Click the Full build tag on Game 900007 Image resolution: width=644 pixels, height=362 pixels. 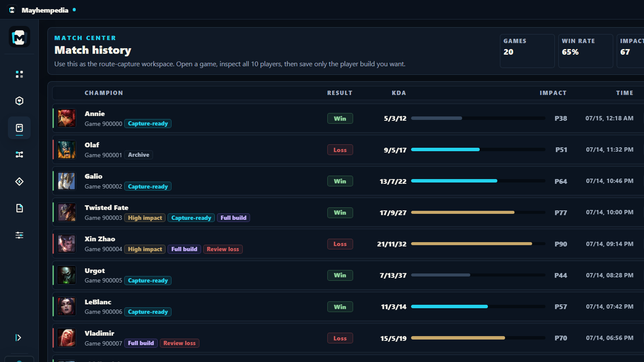click(141, 343)
